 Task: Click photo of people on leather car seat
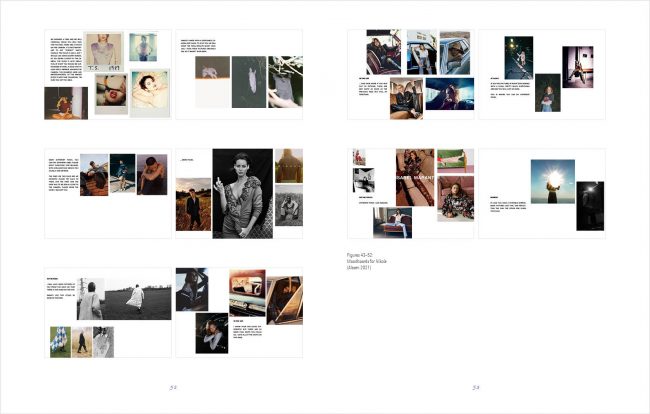click(x=406, y=98)
